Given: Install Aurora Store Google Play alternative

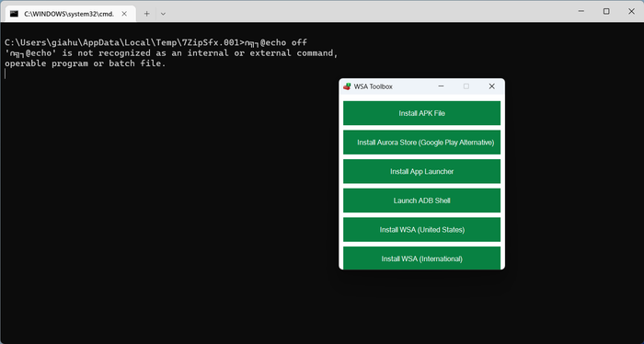Looking at the screenshot, I should (421, 142).
